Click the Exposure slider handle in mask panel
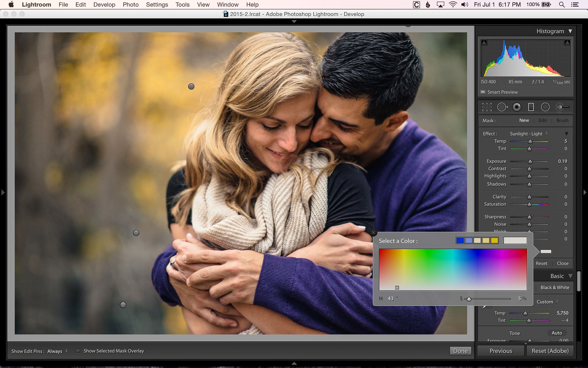The height and width of the screenshot is (368, 588). click(530, 162)
